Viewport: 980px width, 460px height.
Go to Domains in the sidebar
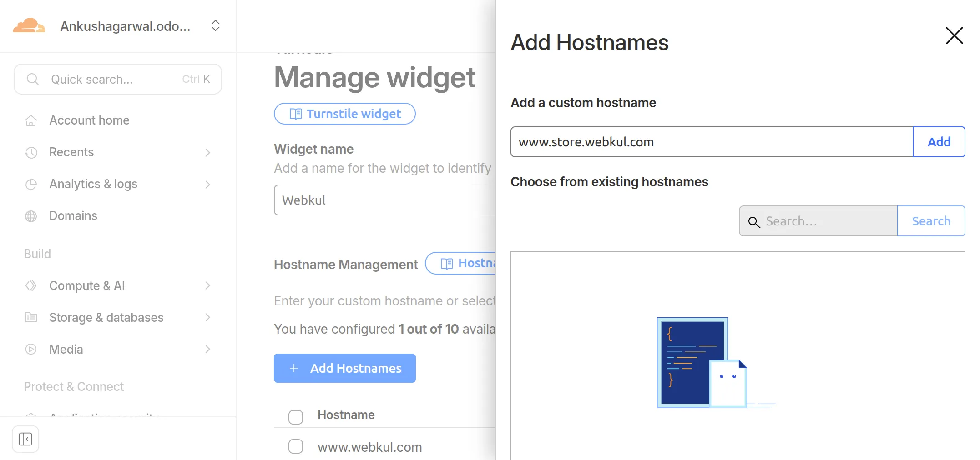(73, 216)
